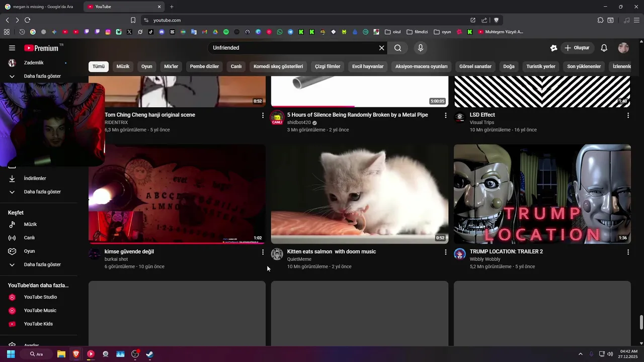
Task: Open YouTube Studio from sidebar
Action: 38,297
